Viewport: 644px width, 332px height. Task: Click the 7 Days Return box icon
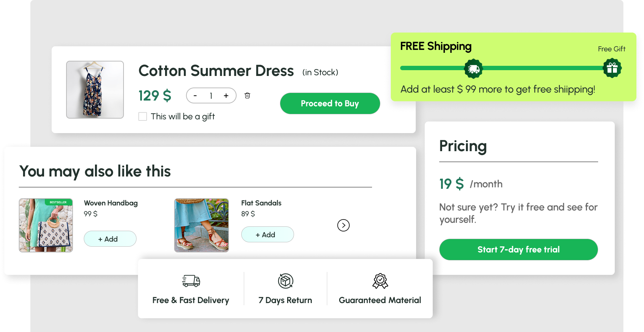285,281
